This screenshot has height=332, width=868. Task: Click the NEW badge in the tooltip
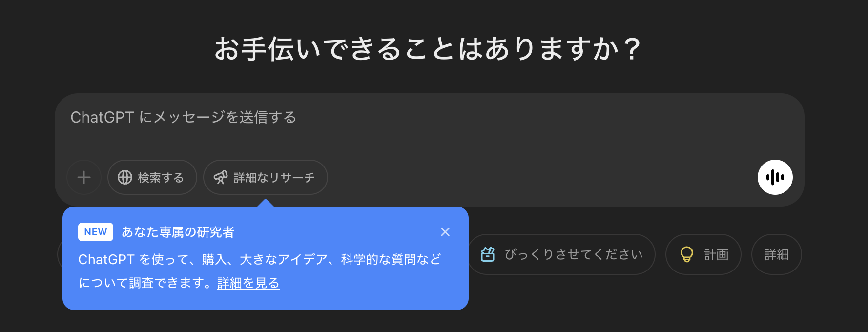(x=96, y=232)
